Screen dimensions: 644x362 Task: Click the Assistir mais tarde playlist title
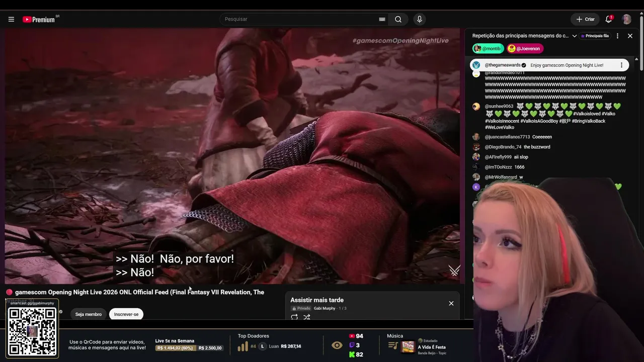pos(317,300)
